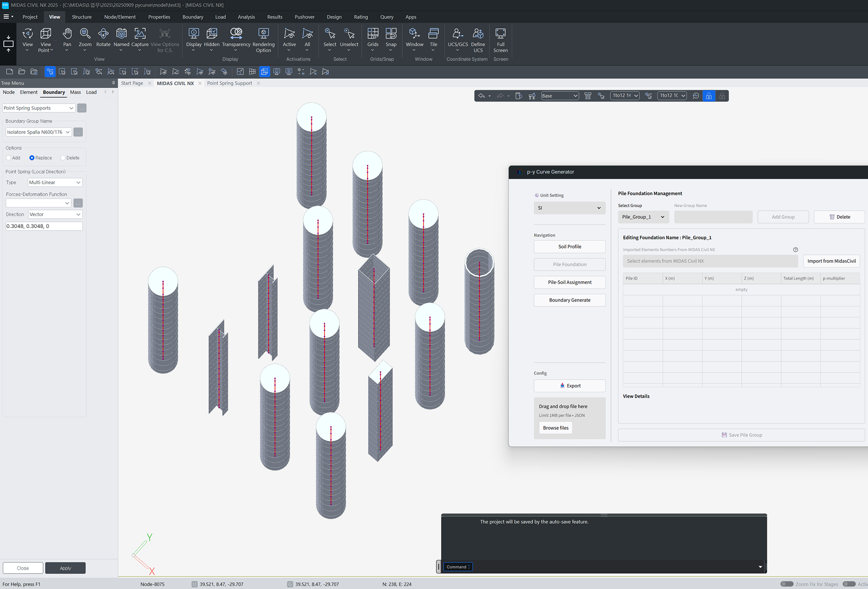The image size is (868, 589).
Task: Click the Apply button
Action: [65, 568]
